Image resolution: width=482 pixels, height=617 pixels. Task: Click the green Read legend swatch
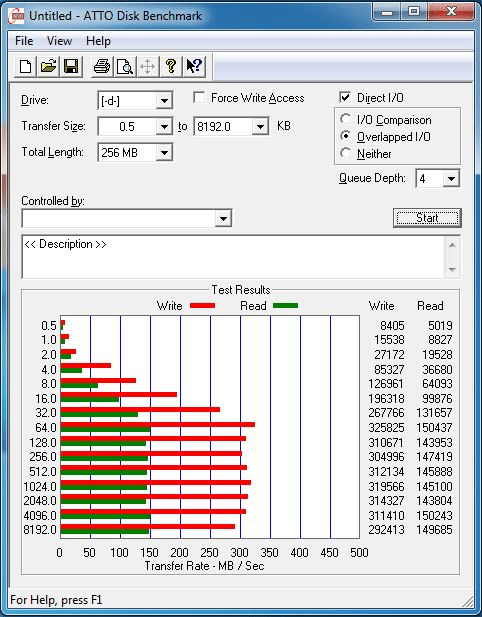tap(285, 305)
